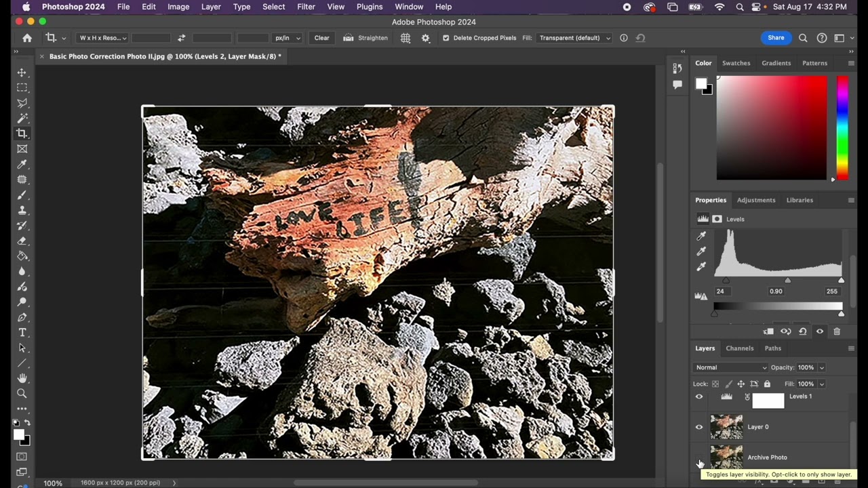The width and height of the screenshot is (868, 488).
Task: Click the Levels 1 layer mask thumbnail
Action: pyautogui.click(x=768, y=400)
